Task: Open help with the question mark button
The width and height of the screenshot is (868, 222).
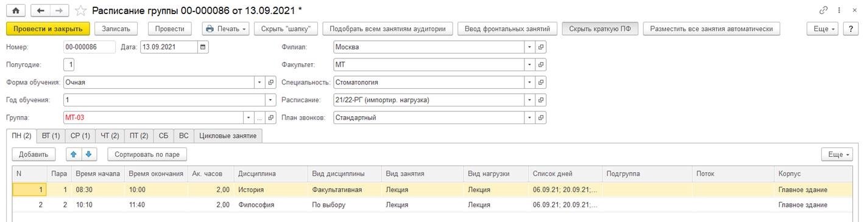Action: (x=851, y=29)
